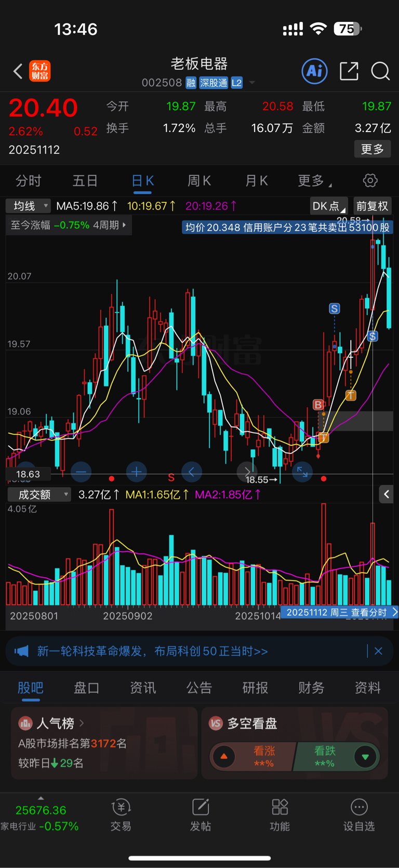Vote 看涨 bullish
The height and width of the screenshot is (868, 399).
click(x=264, y=757)
